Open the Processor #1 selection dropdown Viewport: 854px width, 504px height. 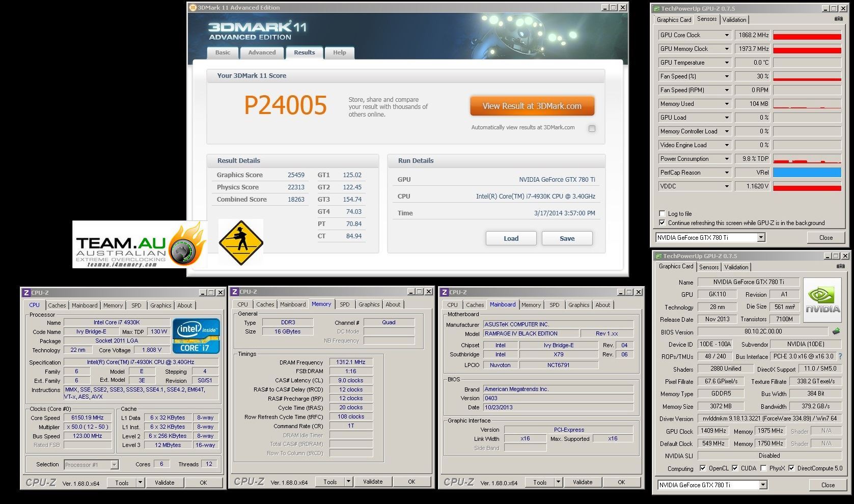[x=114, y=464]
